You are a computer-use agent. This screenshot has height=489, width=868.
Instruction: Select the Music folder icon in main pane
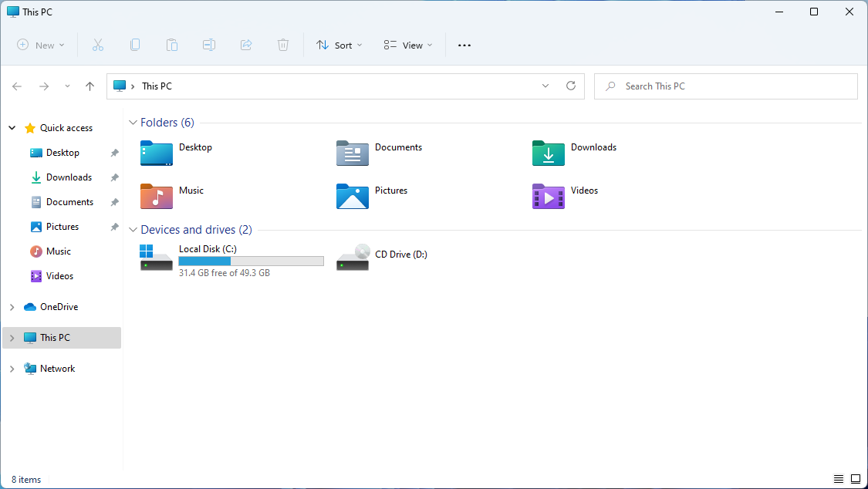point(157,197)
